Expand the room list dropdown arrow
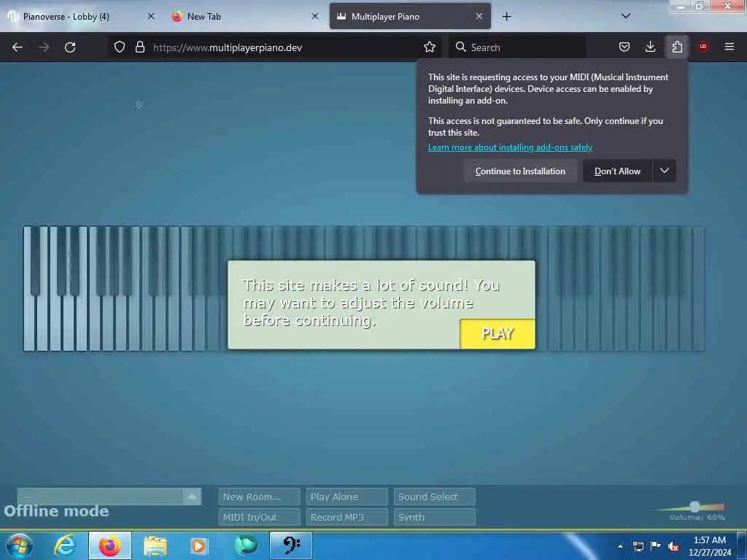747x560 pixels. [x=192, y=497]
